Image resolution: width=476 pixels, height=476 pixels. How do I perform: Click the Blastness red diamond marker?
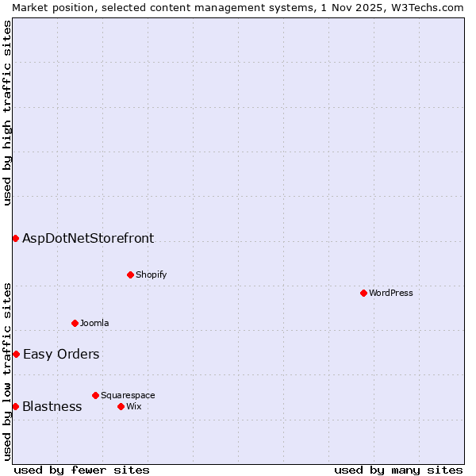[x=15, y=406]
